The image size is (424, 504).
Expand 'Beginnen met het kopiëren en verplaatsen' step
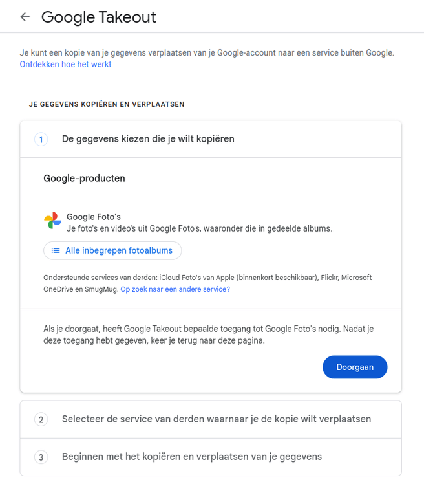191,457
